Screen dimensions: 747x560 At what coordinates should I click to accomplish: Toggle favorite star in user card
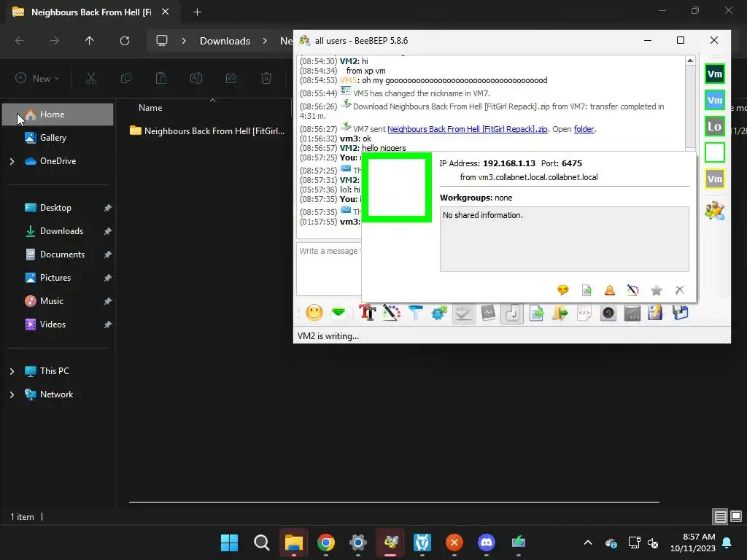657,290
